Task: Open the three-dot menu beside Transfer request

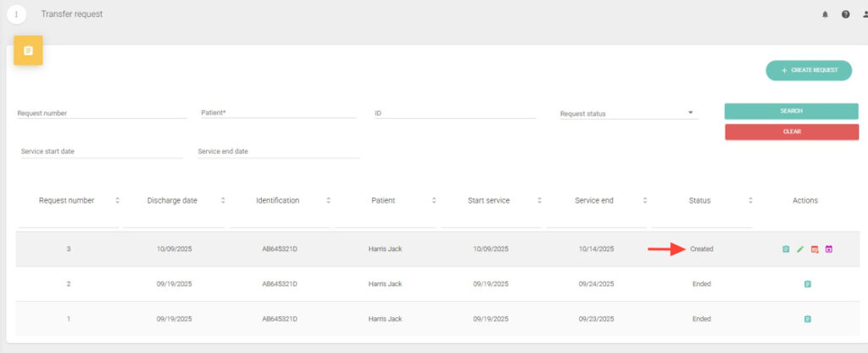Action: point(16,14)
